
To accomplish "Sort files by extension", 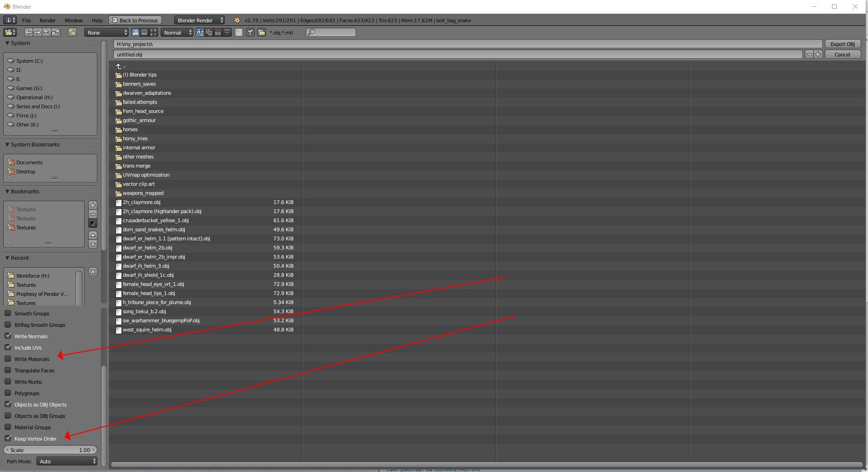I will coord(209,32).
